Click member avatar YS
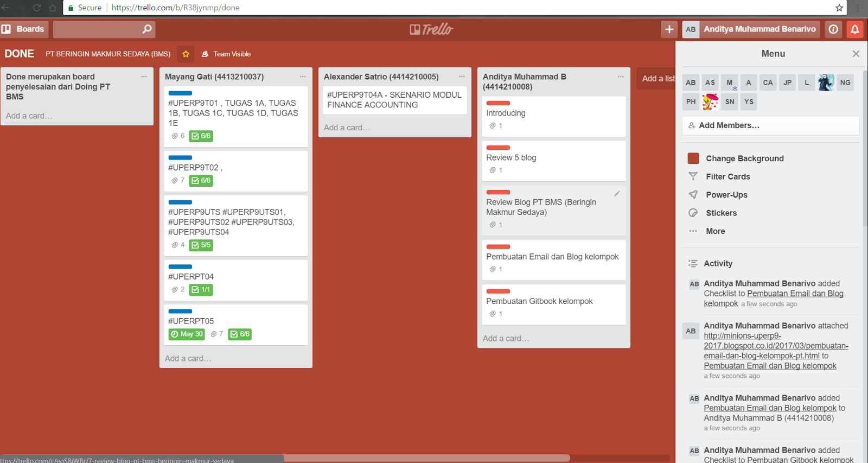 [x=749, y=102]
